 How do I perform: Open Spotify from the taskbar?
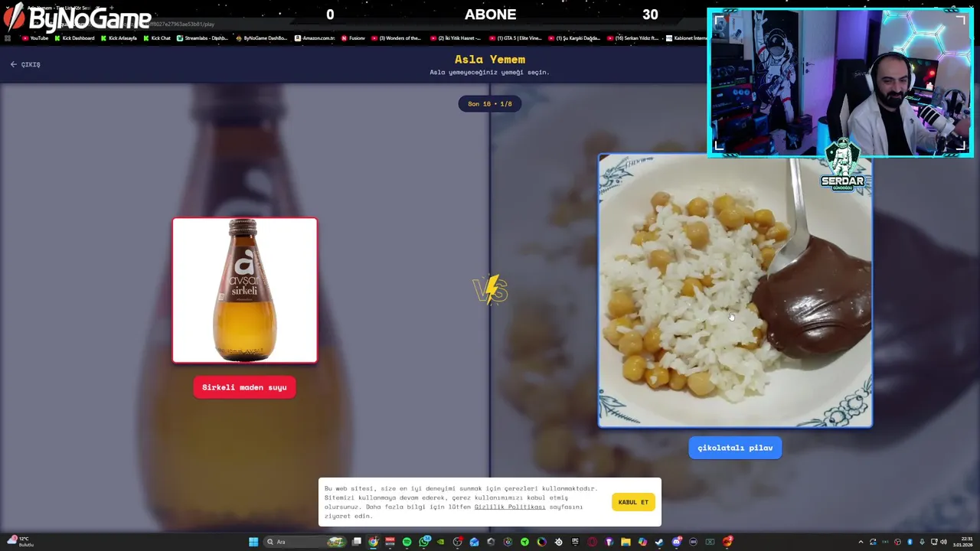pyautogui.click(x=407, y=542)
